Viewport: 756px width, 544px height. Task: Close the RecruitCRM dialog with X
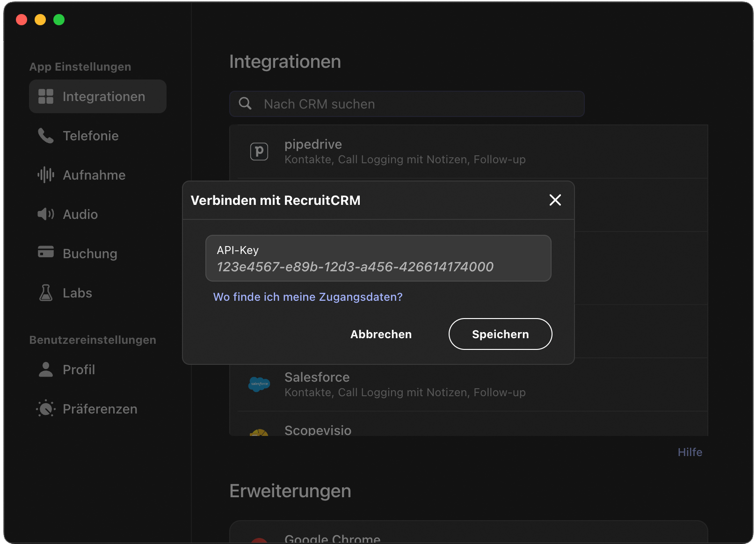pyautogui.click(x=555, y=200)
